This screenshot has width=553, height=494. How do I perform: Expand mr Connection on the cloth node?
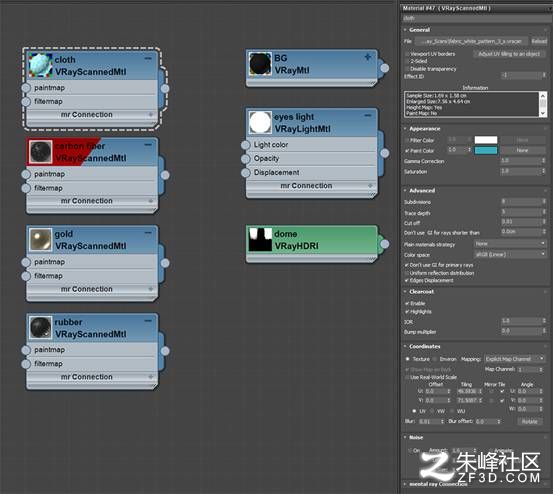click(151, 115)
